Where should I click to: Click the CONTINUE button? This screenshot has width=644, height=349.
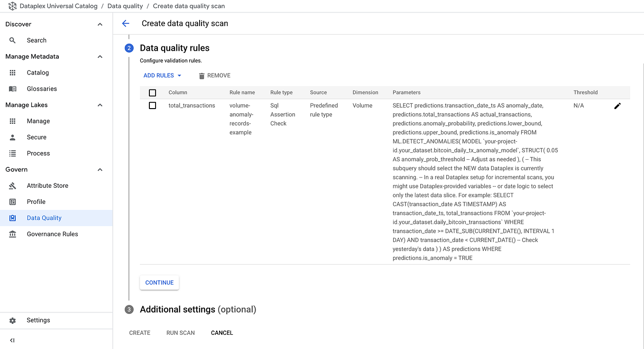coord(159,282)
